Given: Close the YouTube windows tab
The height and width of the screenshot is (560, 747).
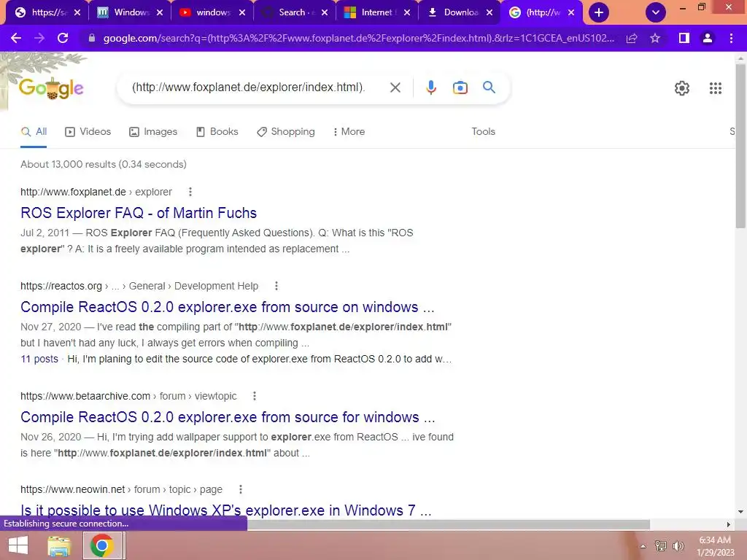Looking at the screenshot, I should click(242, 12).
